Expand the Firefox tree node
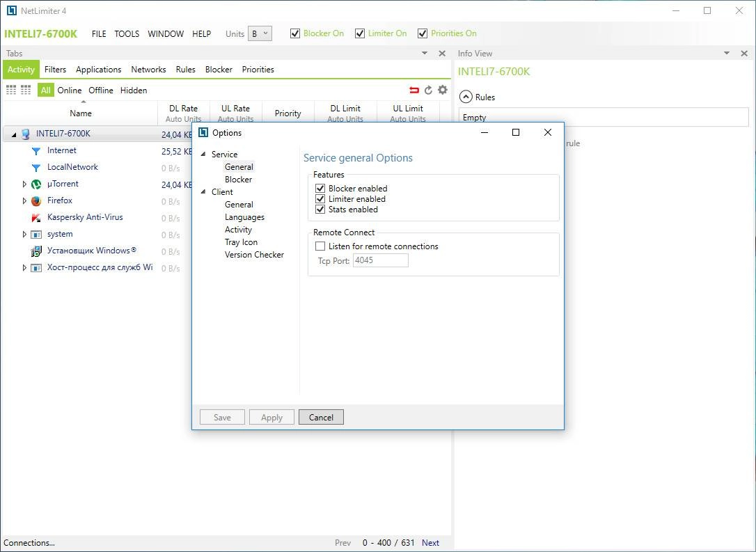The height and width of the screenshot is (552, 756). 24,201
